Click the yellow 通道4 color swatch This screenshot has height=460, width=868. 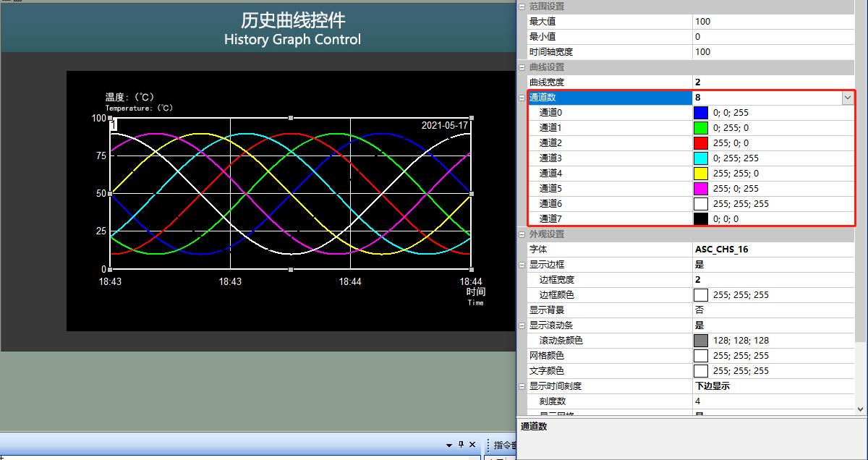point(700,174)
